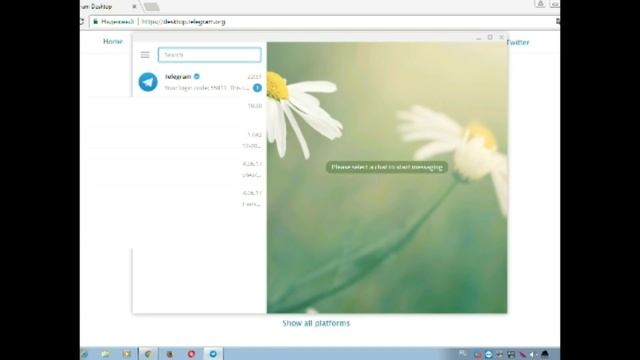The image size is (640, 360).
Task: Click the verified badge next to Telegram
Action: 197,76
